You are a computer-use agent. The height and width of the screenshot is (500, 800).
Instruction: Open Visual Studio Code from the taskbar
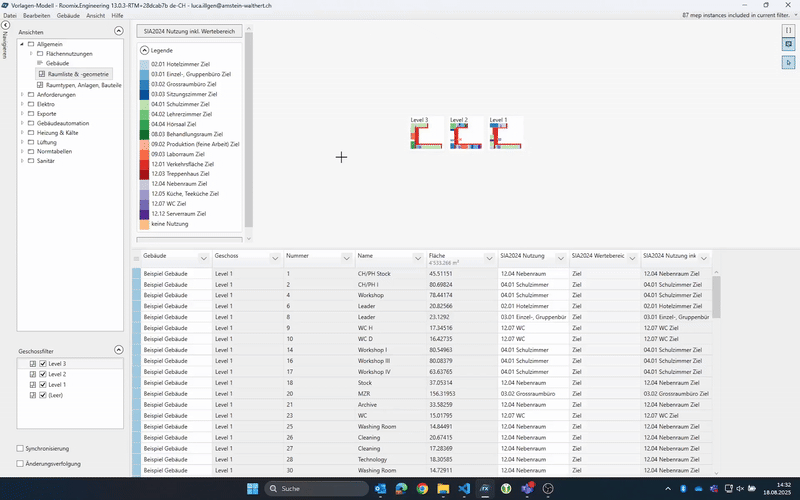464,489
